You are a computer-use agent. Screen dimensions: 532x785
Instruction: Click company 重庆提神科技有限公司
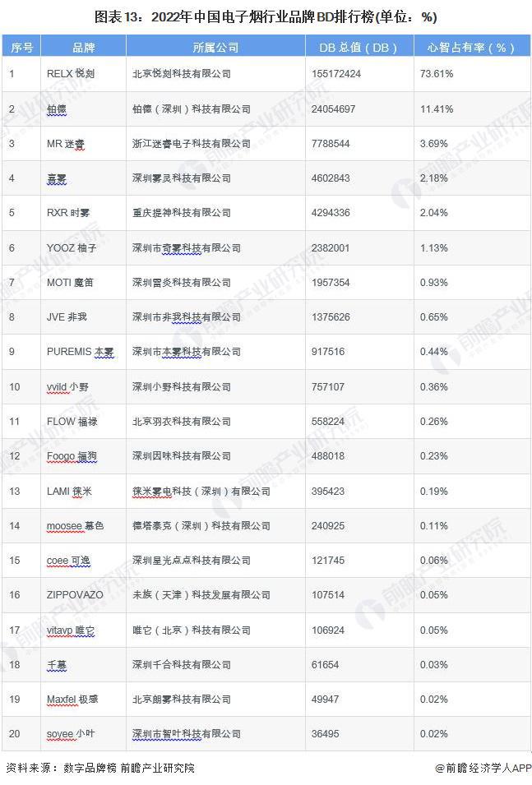182,213
